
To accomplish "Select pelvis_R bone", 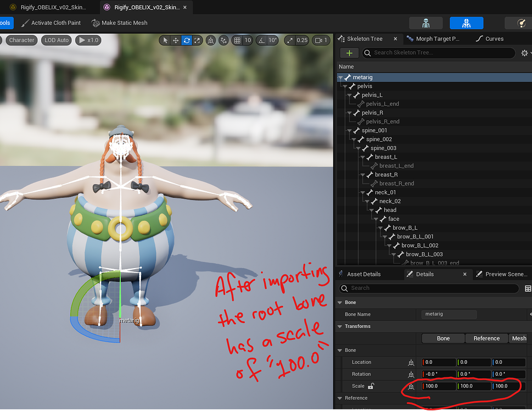I will coord(372,113).
